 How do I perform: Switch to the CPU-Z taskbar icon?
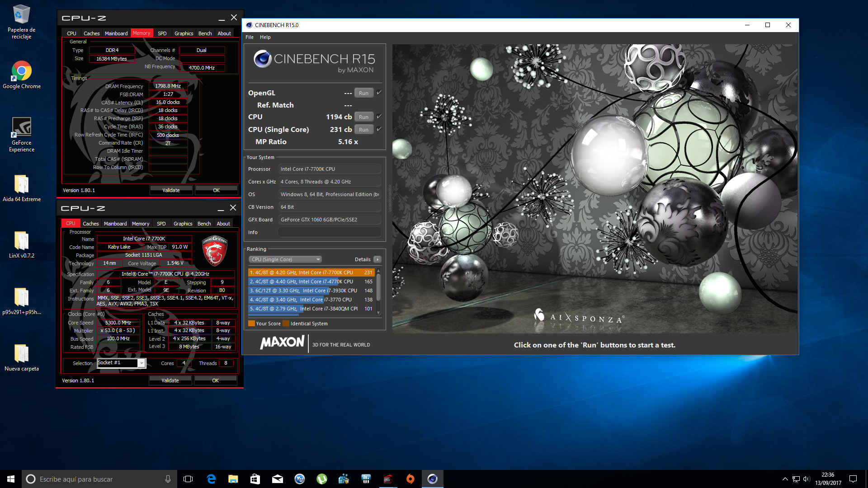click(x=388, y=479)
